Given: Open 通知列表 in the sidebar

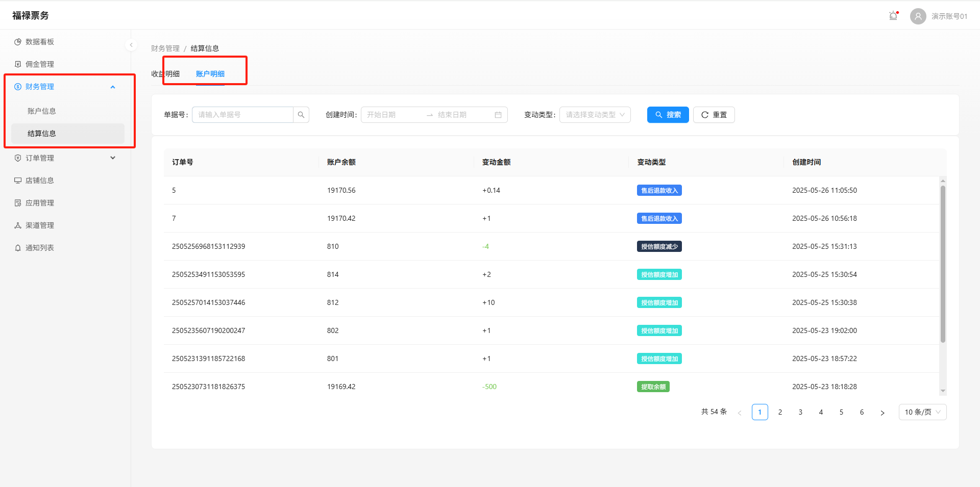Looking at the screenshot, I should coord(40,248).
